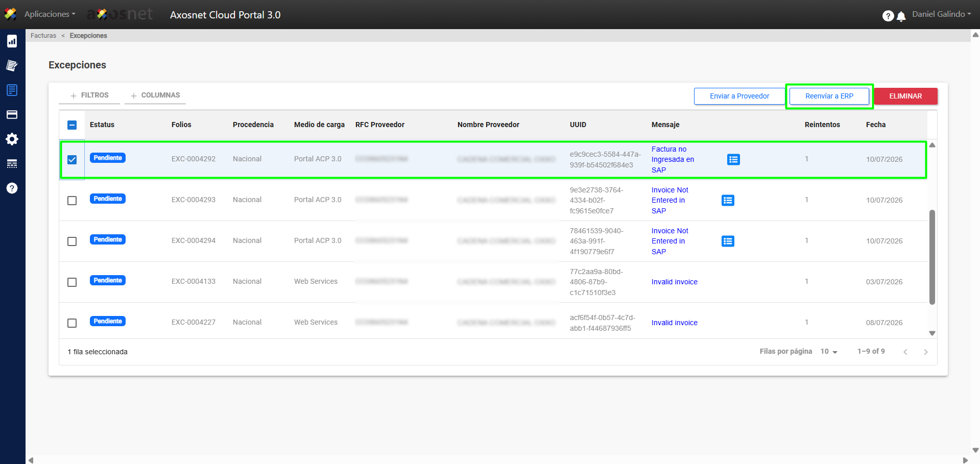The width and height of the screenshot is (980, 464).
Task: Sort by the RFC Proveedor column
Action: click(x=380, y=125)
